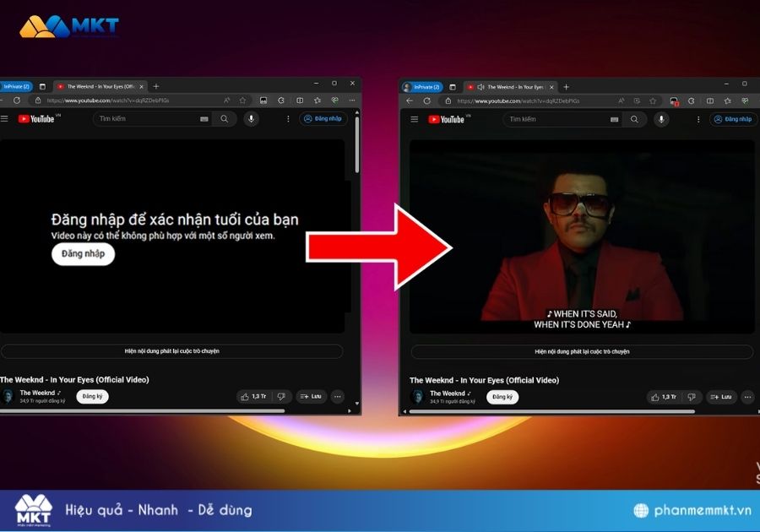Image resolution: width=760 pixels, height=532 pixels.
Task: Open the video's more actions ellipsis menu
Action: 747,397
